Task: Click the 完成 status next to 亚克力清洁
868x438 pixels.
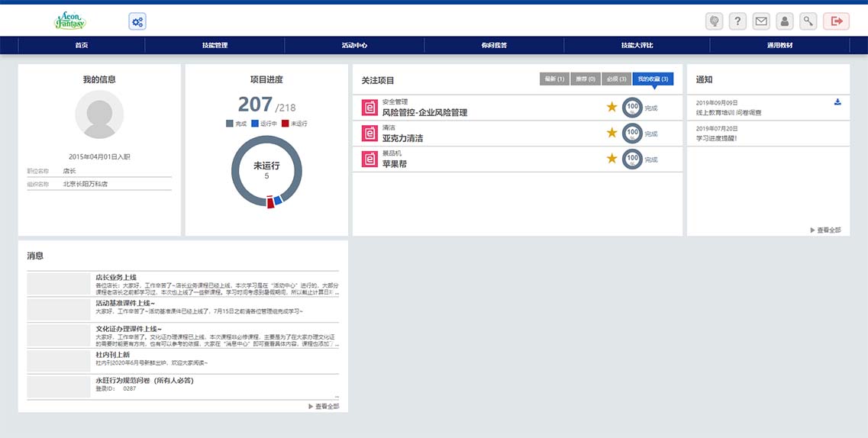Action: [651, 134]
